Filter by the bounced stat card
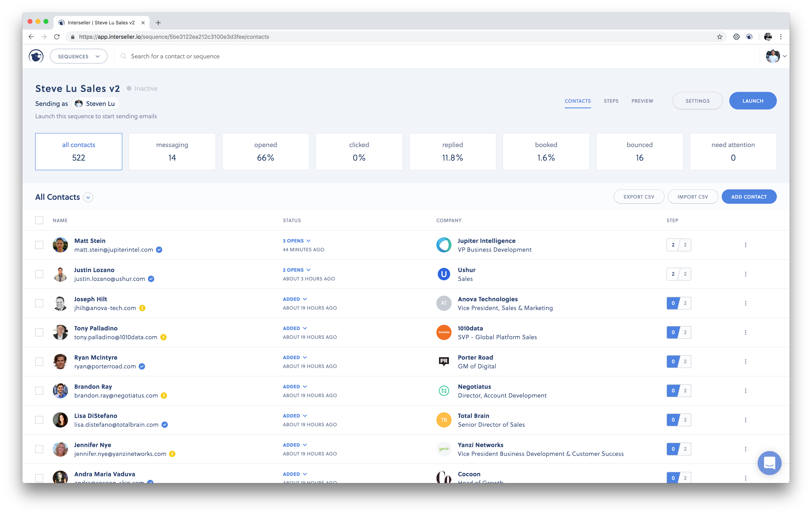Viewport: 812px width, 515px height. coord(639,152)
